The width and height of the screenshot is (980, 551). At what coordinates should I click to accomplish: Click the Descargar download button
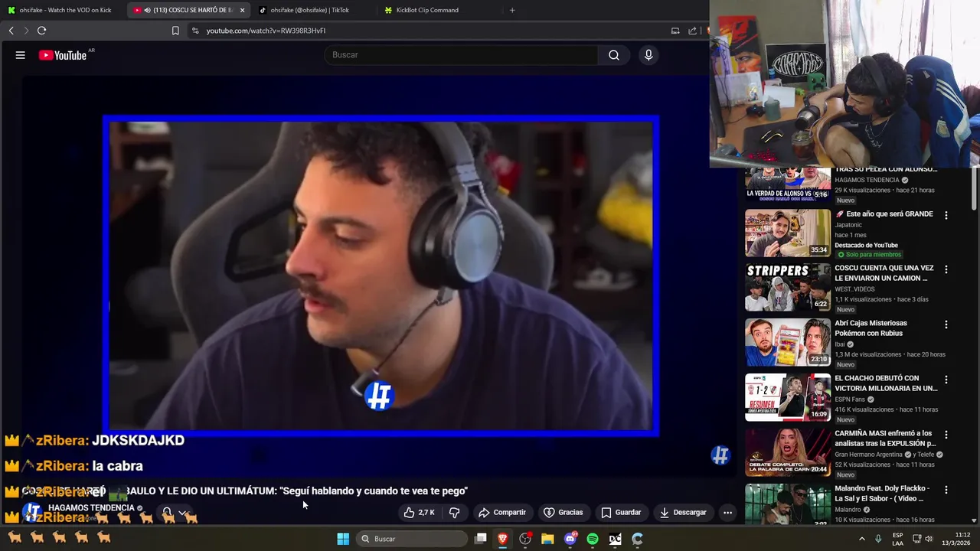[683, 513]
